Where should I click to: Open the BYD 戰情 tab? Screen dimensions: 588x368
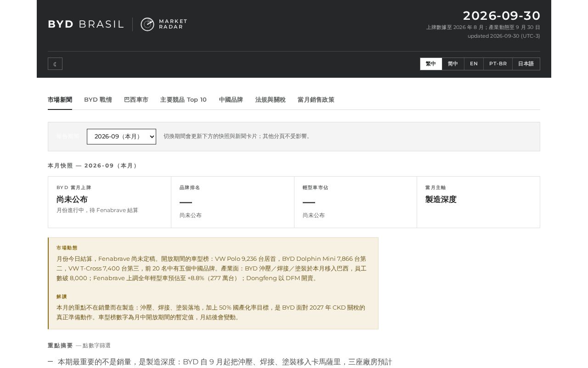[x=98, y=100]
